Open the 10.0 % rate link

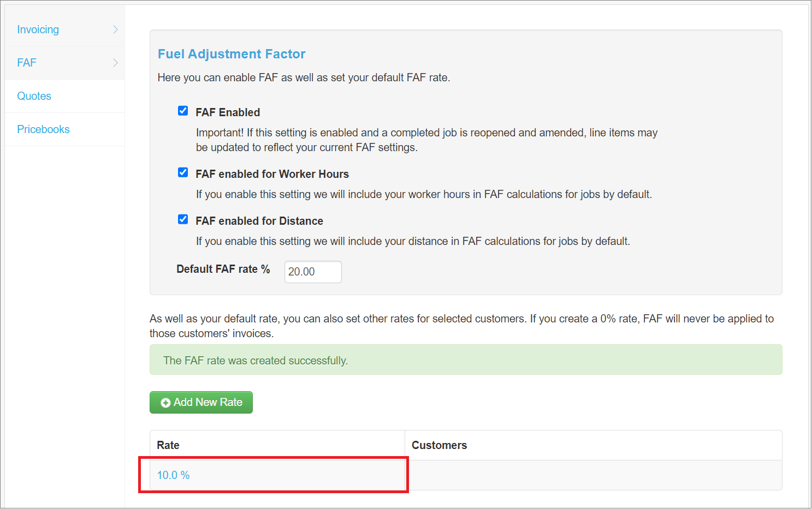tap(173, 475)
